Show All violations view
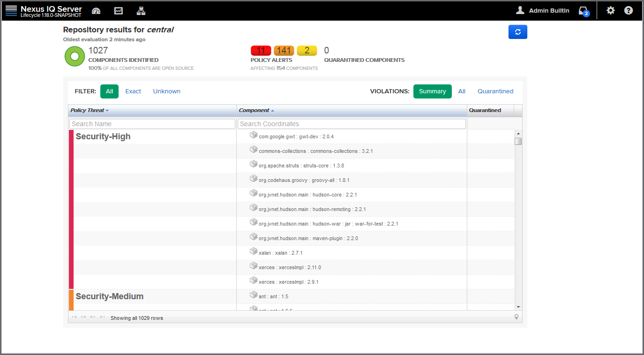Viewport: 644px width, 355px height. (462, 91)
